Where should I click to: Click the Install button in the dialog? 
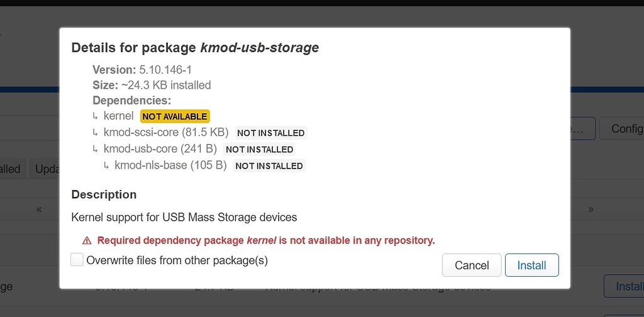click(x=531, y=265)
